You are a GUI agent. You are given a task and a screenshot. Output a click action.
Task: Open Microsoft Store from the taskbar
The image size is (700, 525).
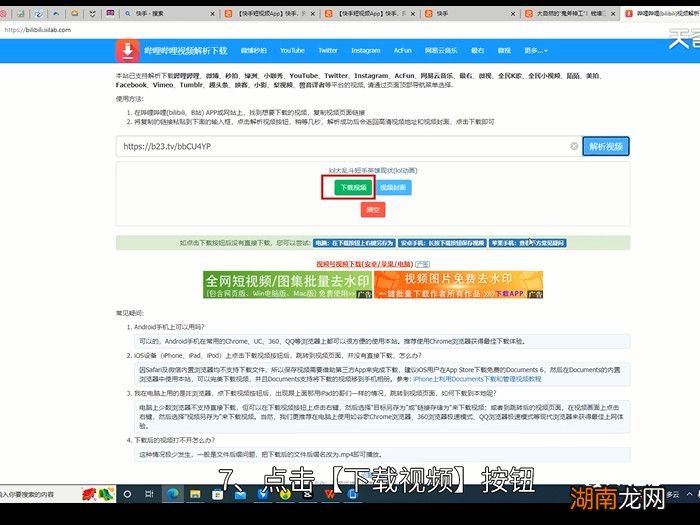click(217, 494)
